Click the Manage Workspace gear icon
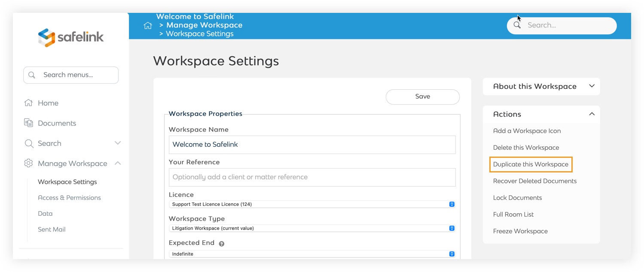The width and height of the screenshot is (644, 272). tap(29, 163)
